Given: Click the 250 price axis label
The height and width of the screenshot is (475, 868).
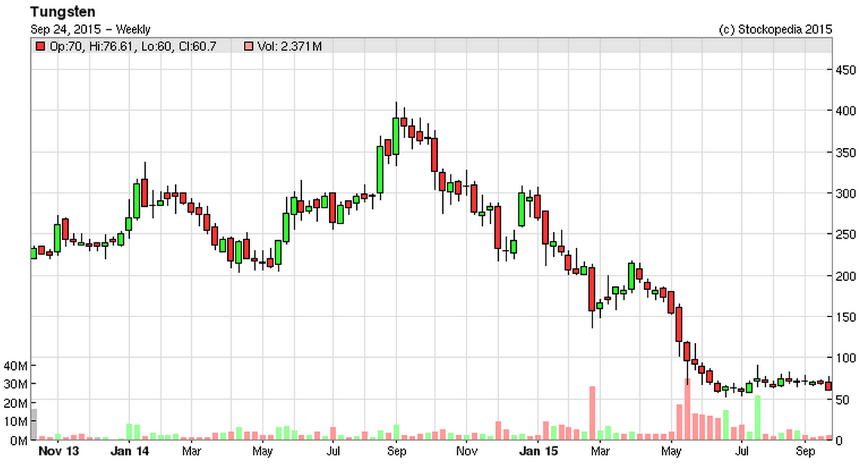Looking at the screenshot, I should [x=845, y=235].
